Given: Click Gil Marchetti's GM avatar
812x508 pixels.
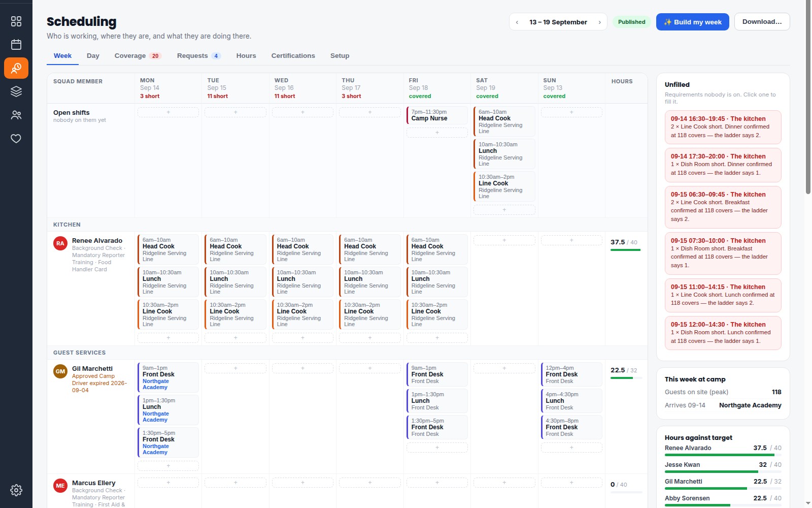Looking at the screenshot, I should click(x=60, y=371).
